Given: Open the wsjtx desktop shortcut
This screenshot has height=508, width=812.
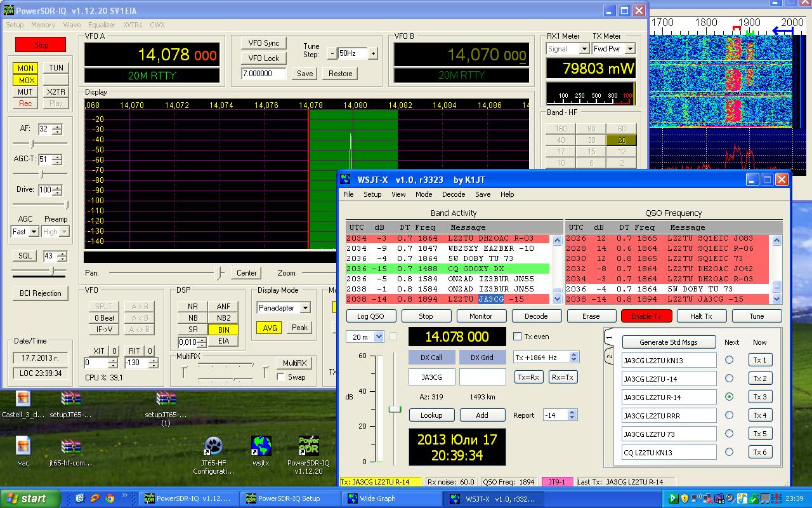Looking at the screenshot, I should tap(261, 446).
